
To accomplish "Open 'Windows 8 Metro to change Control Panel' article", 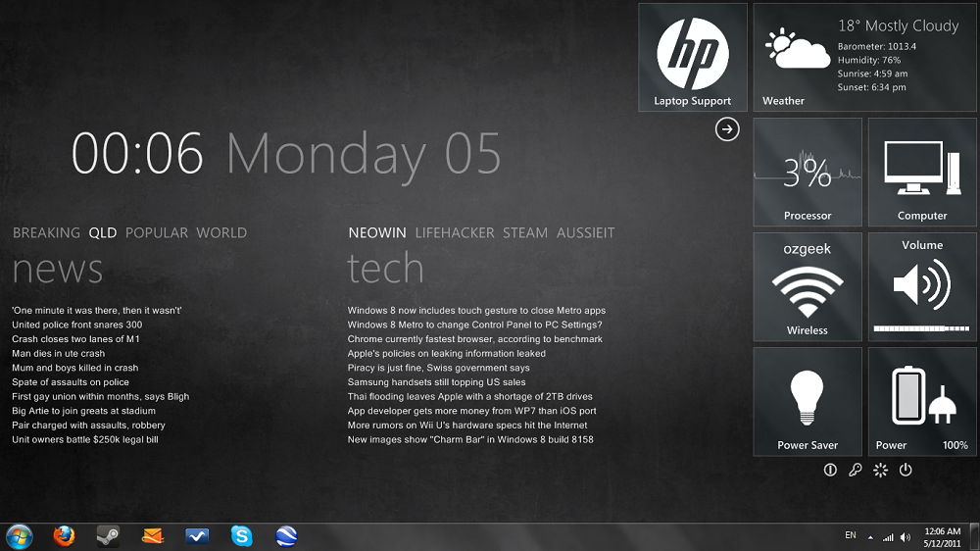I will (475, 325).
